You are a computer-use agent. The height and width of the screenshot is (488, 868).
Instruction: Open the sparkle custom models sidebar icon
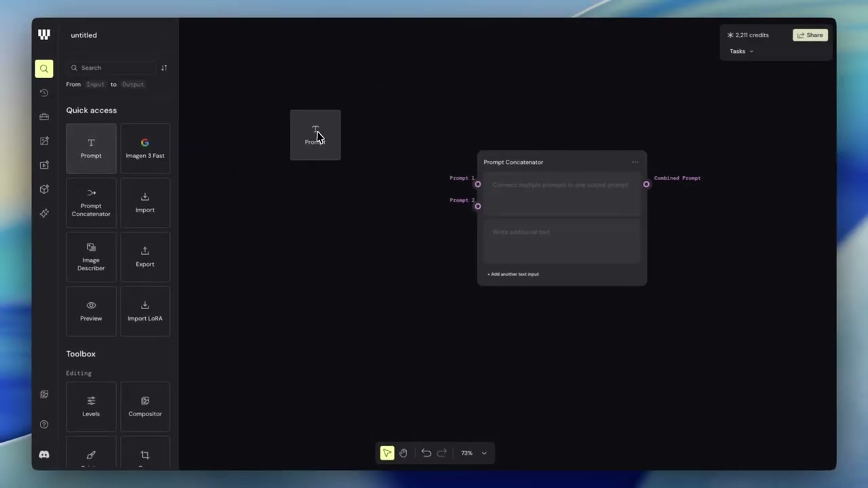click(44, 213)
